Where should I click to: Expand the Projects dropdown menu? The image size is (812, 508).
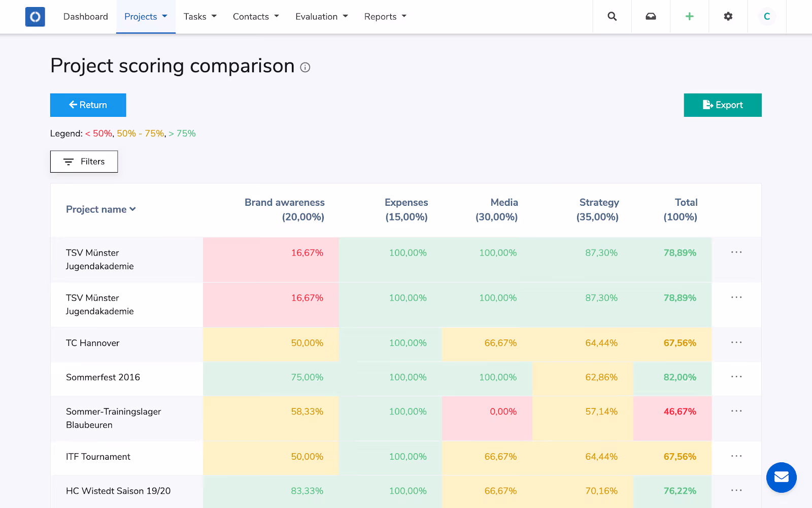pos(146,17)
